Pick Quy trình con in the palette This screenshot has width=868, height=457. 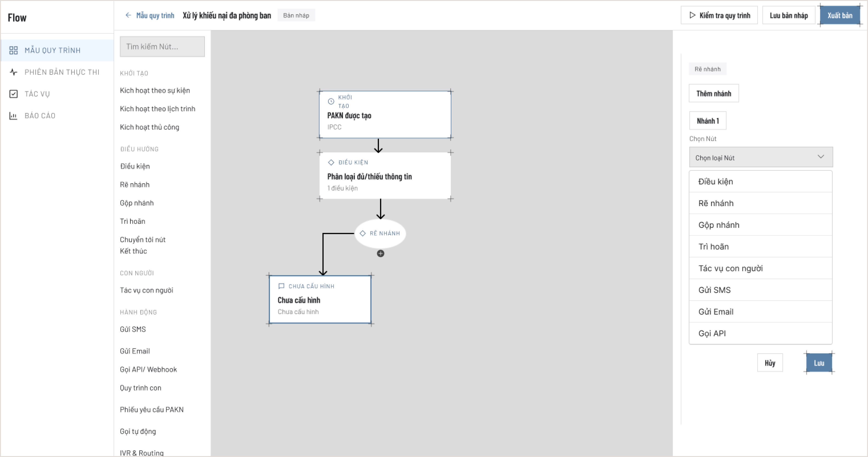click(x=140, y=388)
